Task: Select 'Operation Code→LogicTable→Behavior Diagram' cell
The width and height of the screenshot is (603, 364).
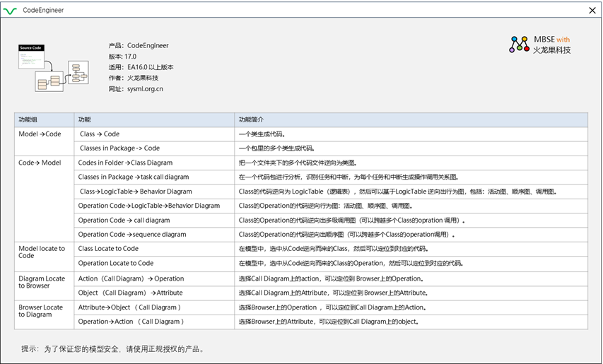Action: (154, 206)
